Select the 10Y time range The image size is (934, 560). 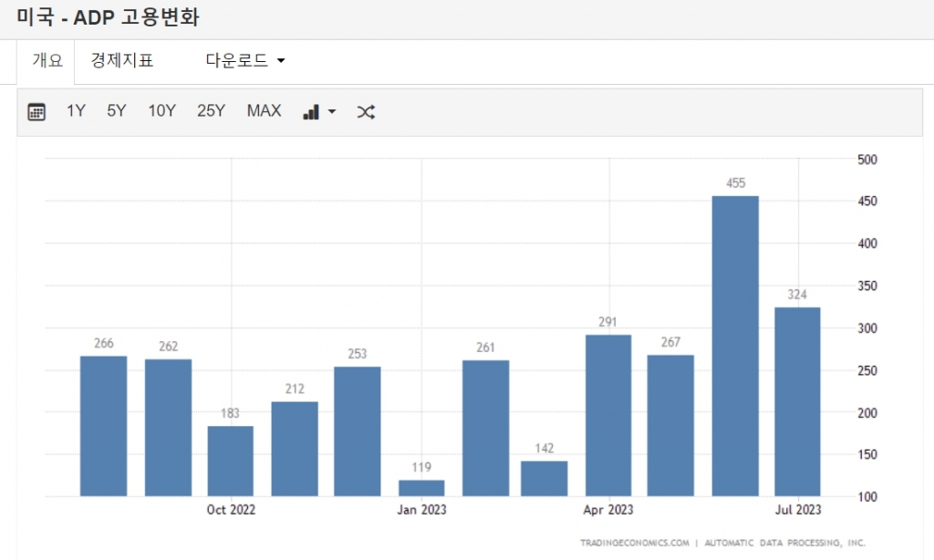point(161,111)
